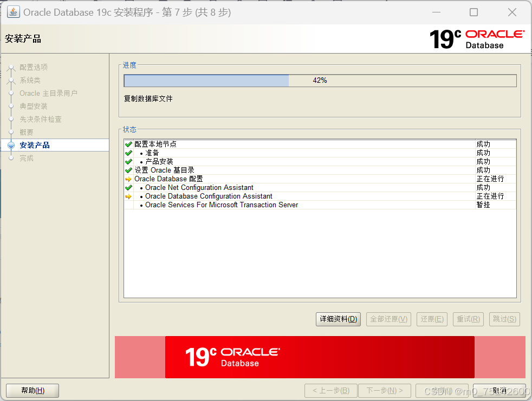Click the 跳过 skip button
This screenshot has width=532, height=401.
click(504, 319)
